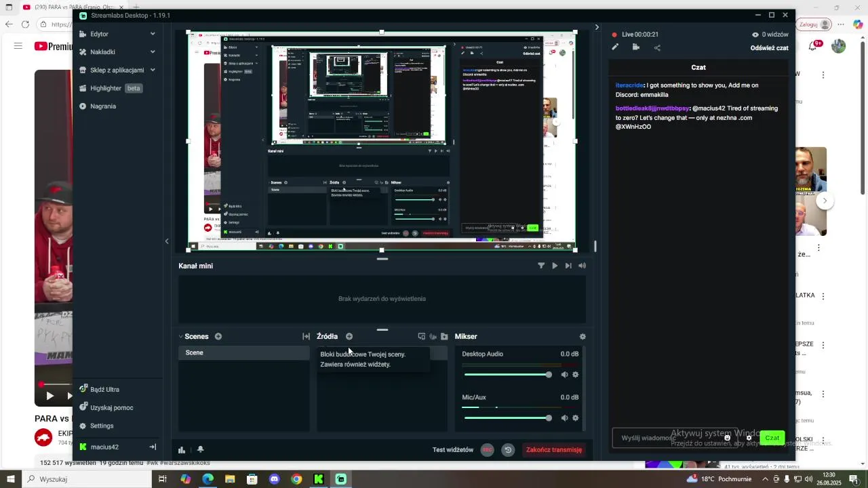The width and height of the screenshot is (868, 488).
Task: Edit stream info pencil icon
Action: (x=615, y=47)
